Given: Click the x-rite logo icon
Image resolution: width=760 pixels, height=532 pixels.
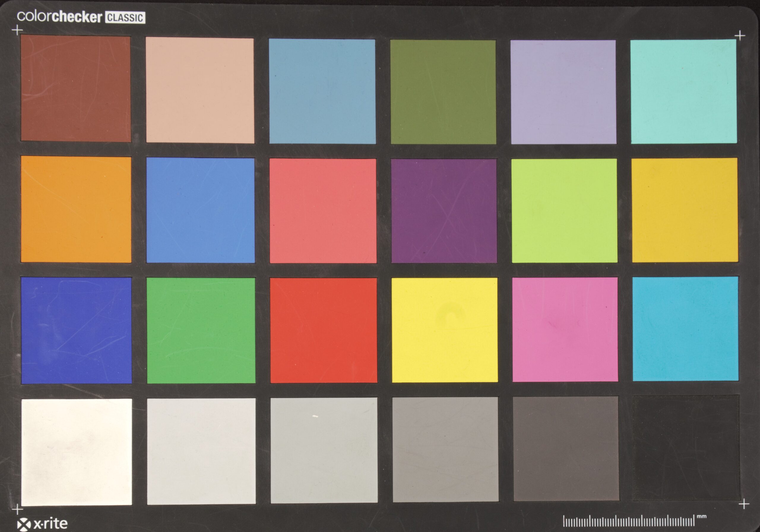Looking at the screenshot, I should click(23, 524).
